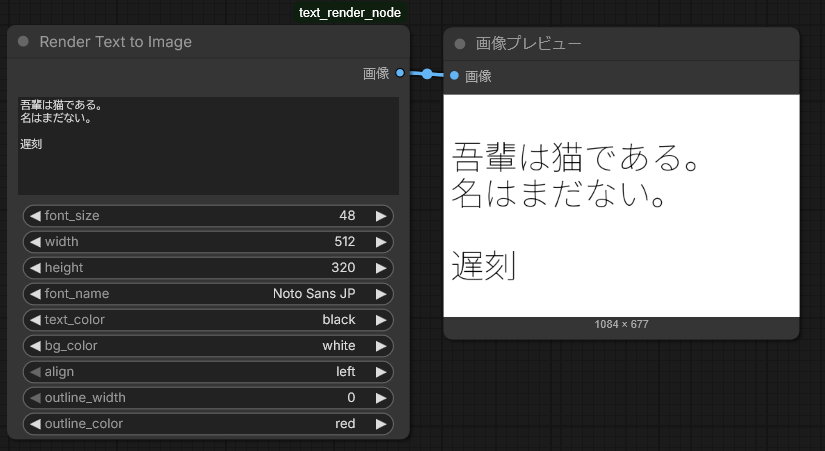Select previous bg_color option
This screenshot has height=451, width=825.
tap(35, 346)
